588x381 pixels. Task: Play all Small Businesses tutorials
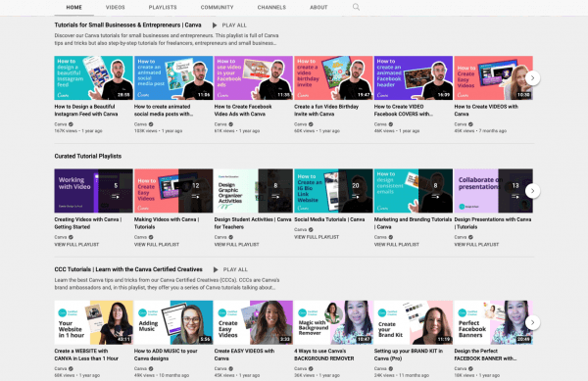[x=229, y=25]
